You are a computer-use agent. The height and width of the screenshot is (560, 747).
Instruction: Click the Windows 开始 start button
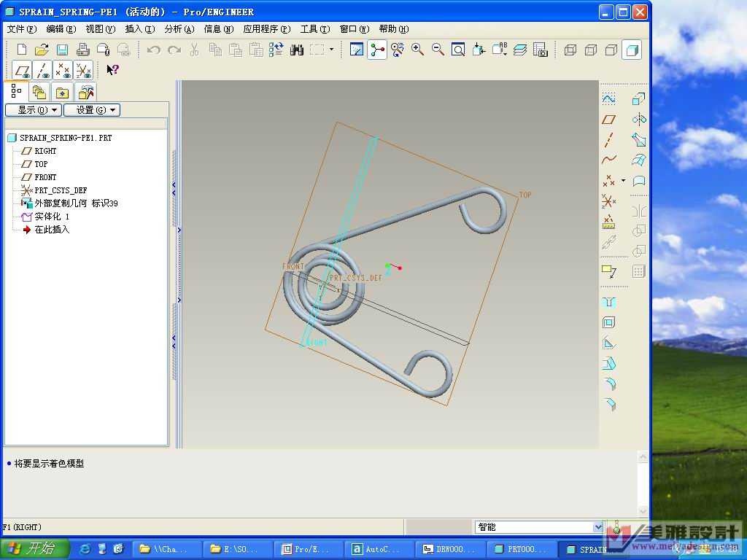[x=35, y=549]
